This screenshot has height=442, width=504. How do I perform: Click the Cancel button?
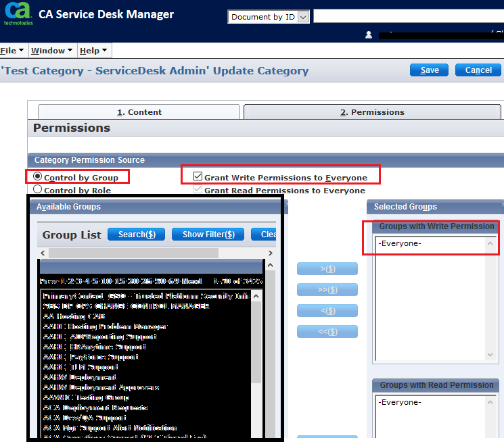tap(478, 70)
